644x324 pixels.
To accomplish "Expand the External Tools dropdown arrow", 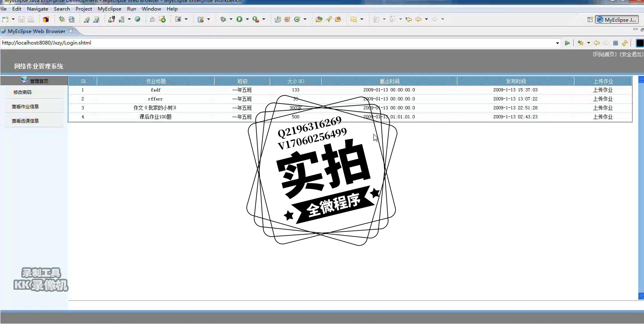I will click(264, 19).
